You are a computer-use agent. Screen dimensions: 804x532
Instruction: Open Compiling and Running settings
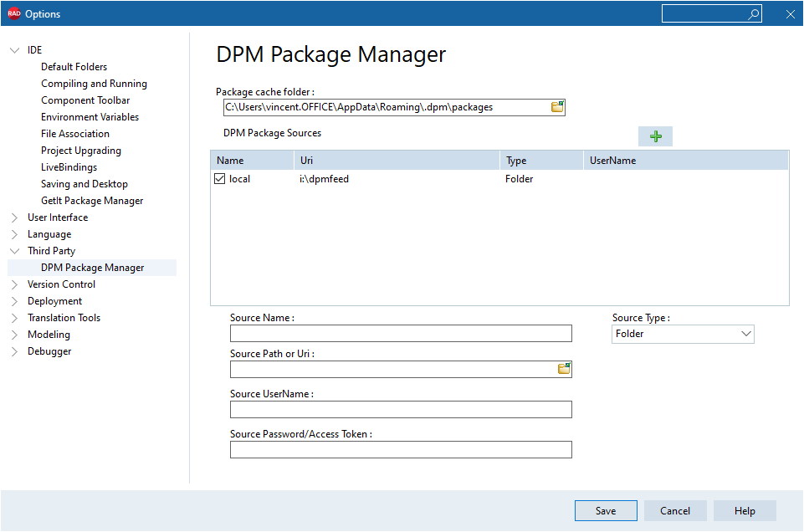coord(94,84)
